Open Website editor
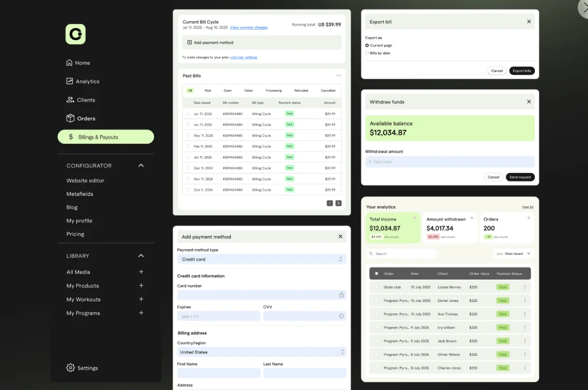Screen dimensions: 588x390 point(85,180)
